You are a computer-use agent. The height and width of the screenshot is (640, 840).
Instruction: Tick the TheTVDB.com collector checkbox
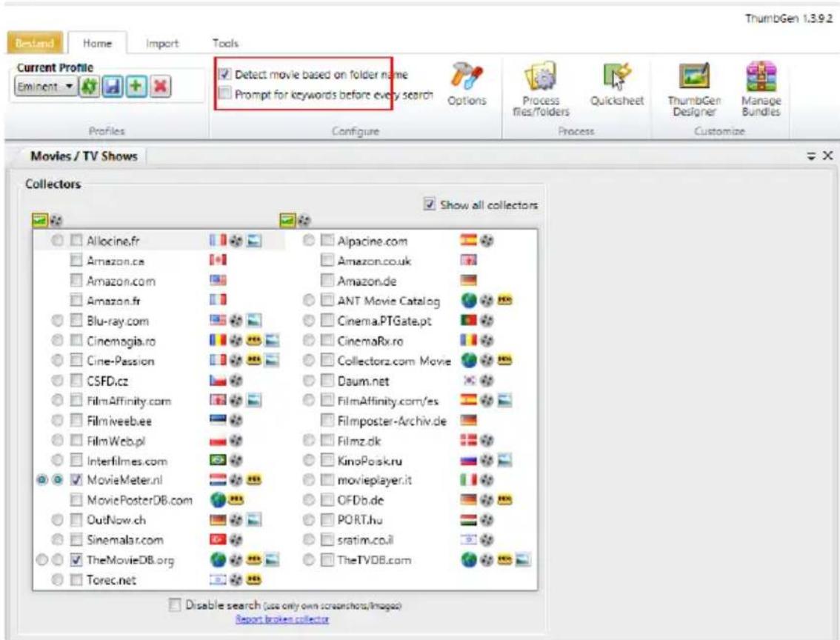click(x=327, y=560)
